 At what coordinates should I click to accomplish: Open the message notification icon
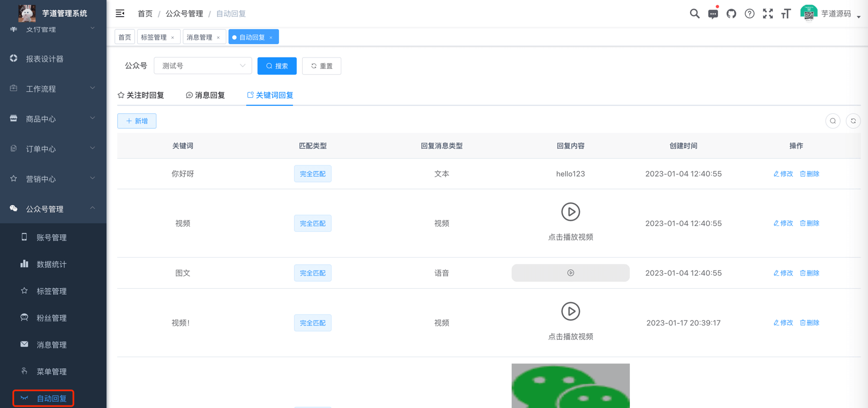(713, 14)
